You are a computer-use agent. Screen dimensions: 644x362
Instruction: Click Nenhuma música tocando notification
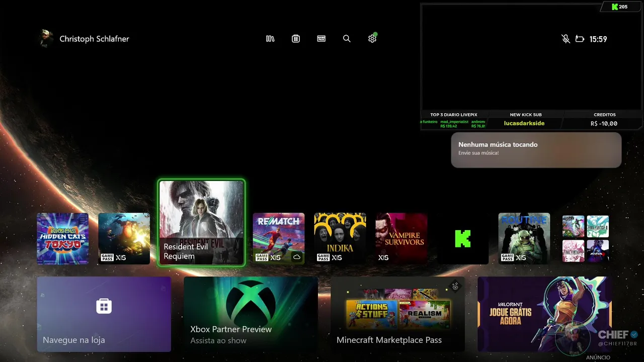tap(536, 150)
